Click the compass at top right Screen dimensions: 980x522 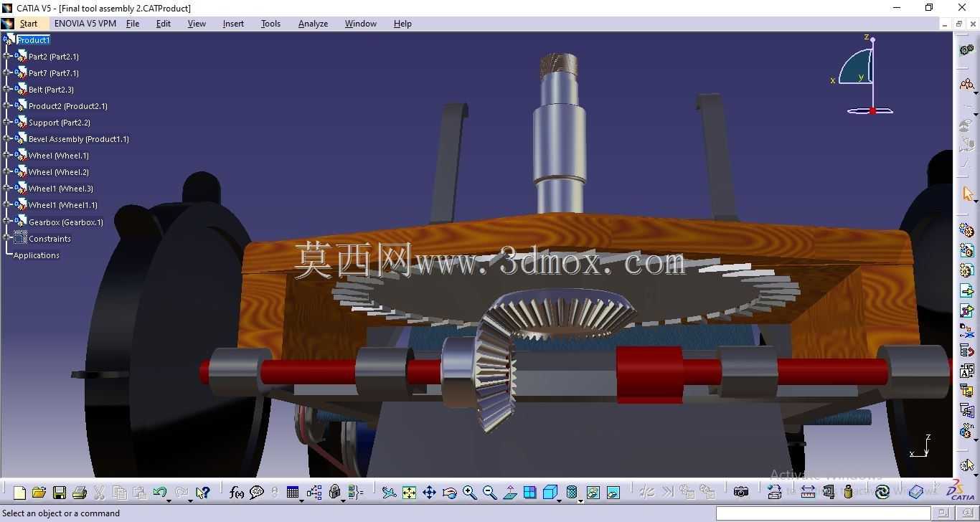(x=863, y=75)
